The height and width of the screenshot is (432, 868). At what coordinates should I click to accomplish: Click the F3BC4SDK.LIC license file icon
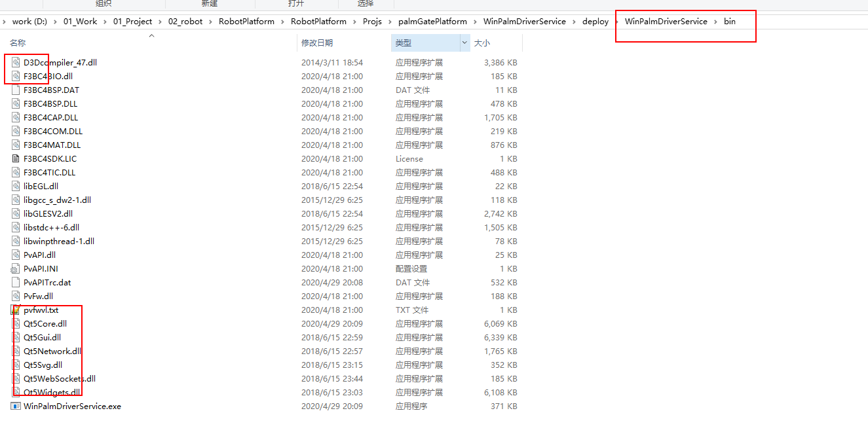(x=16, y=158)
